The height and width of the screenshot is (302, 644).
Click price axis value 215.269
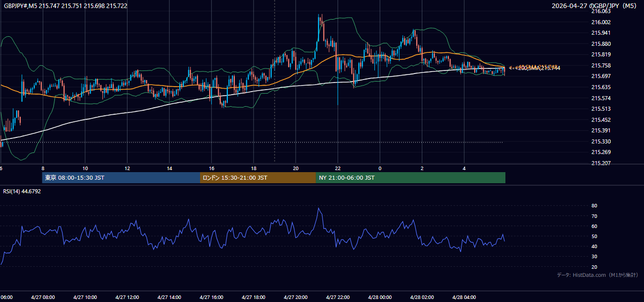click(x=601, y=152)
